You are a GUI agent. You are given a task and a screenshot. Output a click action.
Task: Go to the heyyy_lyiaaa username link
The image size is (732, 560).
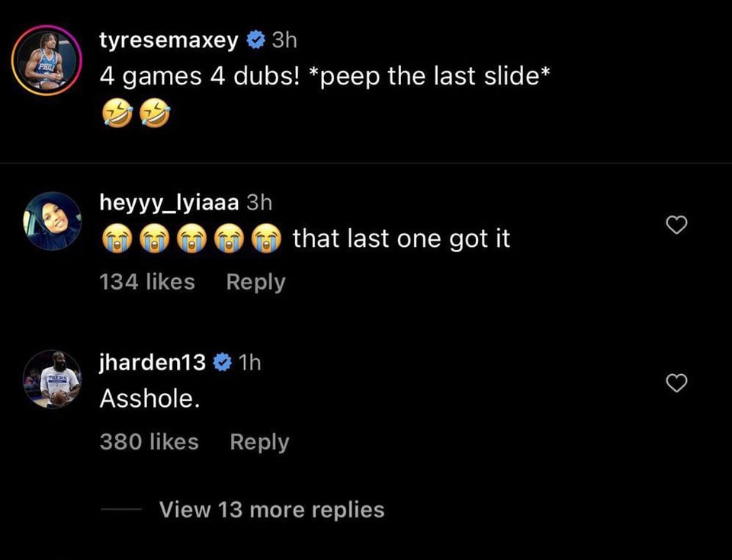tap(170, 202)
